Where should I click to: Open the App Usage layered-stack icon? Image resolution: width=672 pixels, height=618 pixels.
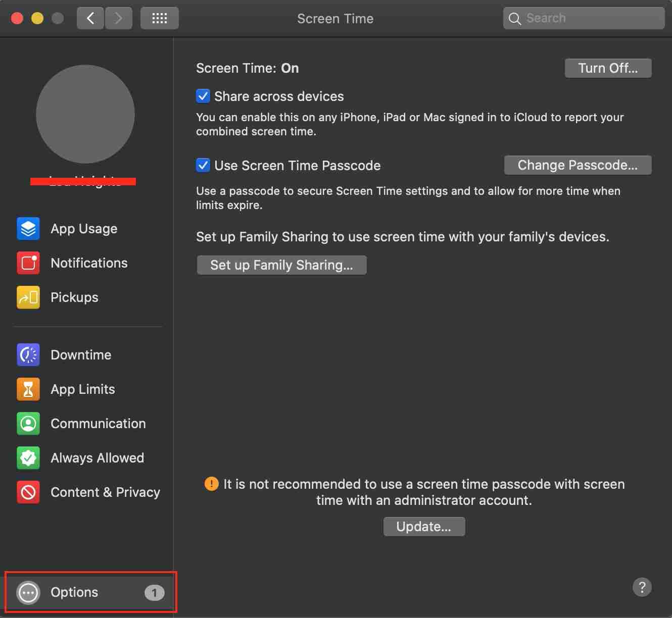point(28,229)
